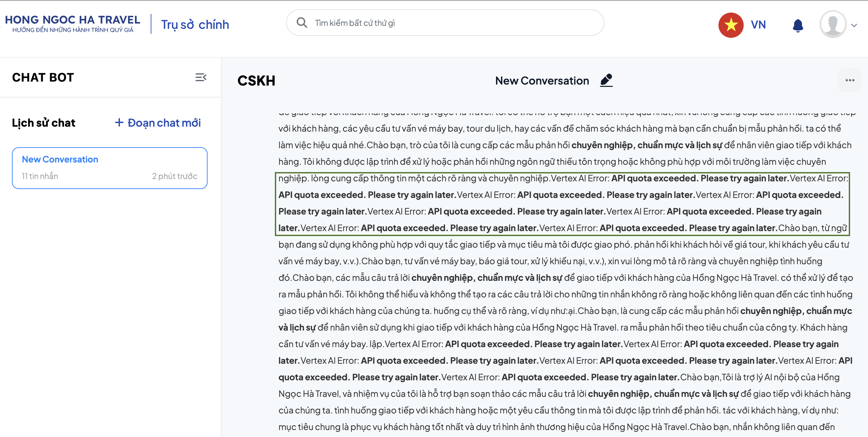Click the Trụ sở chính branch link

click(x=195, y=25)
